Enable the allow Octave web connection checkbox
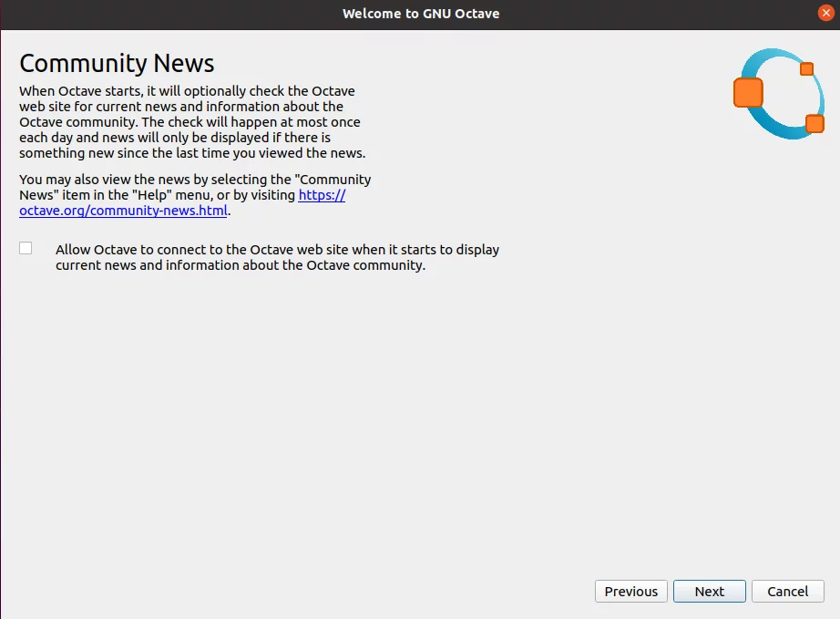 tap(26, 248)
